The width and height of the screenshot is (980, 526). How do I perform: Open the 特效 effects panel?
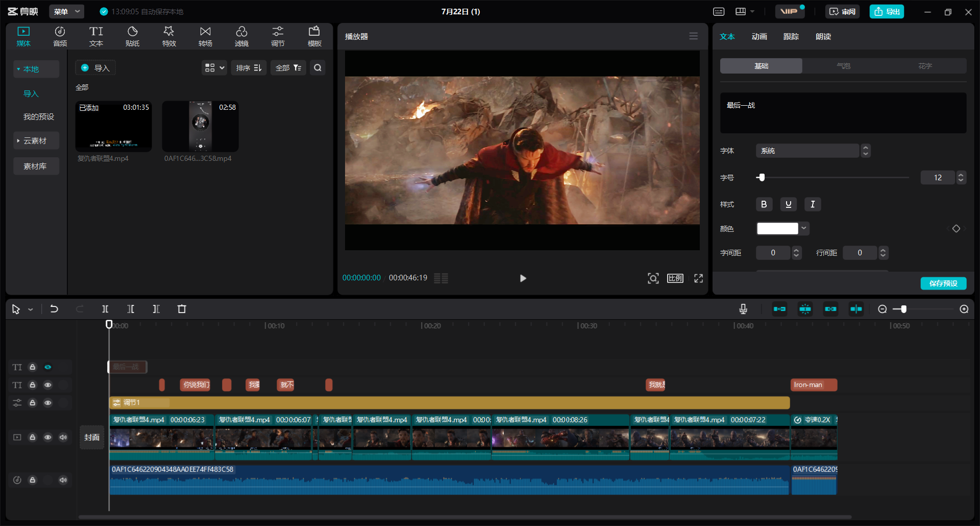tap(169, 37)
